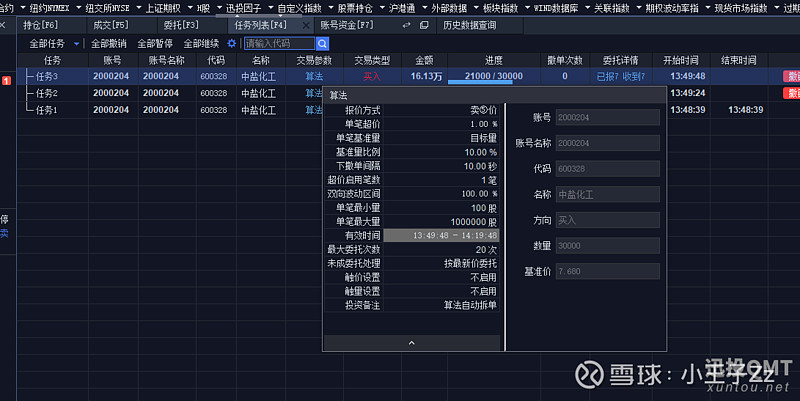Click 全部撤销 to cancel all tasks
The image size is (800, 401).
(x=109, y=44)
